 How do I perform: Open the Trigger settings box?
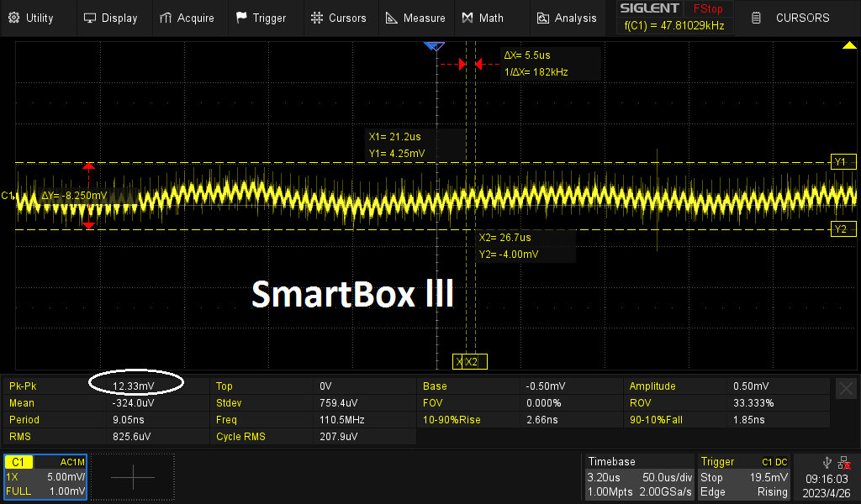click(x=743, y=476)
